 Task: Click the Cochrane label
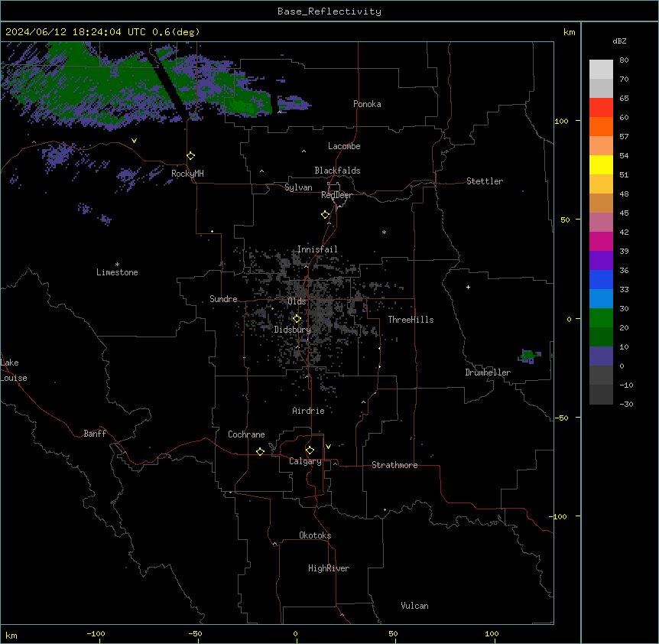[x=246, y=434]
